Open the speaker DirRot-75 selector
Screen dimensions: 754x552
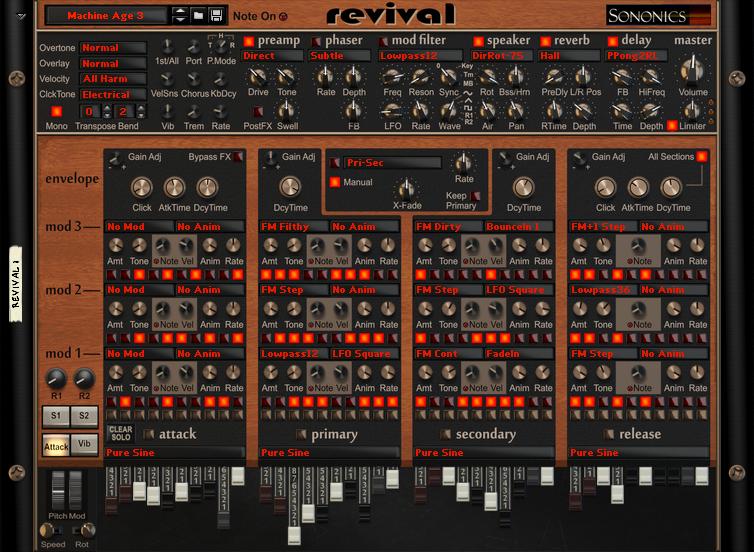click(502, 56)
